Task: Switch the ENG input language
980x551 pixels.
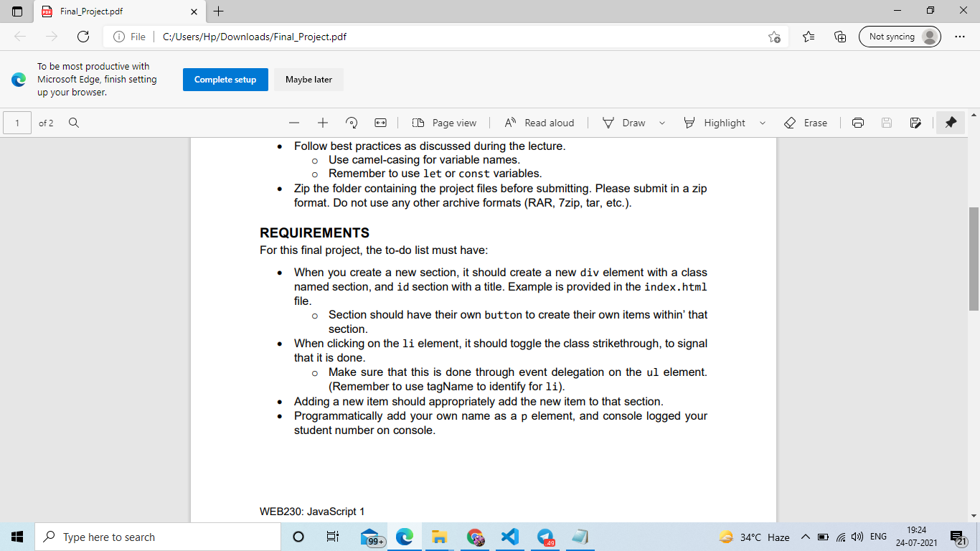Action: (878, 537)
